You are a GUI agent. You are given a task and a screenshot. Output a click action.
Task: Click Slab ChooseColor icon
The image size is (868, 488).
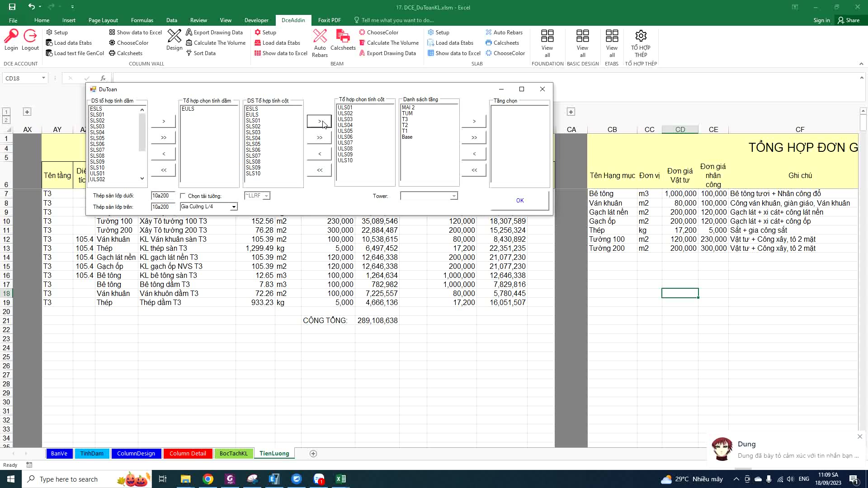click(x=505, y=53)
